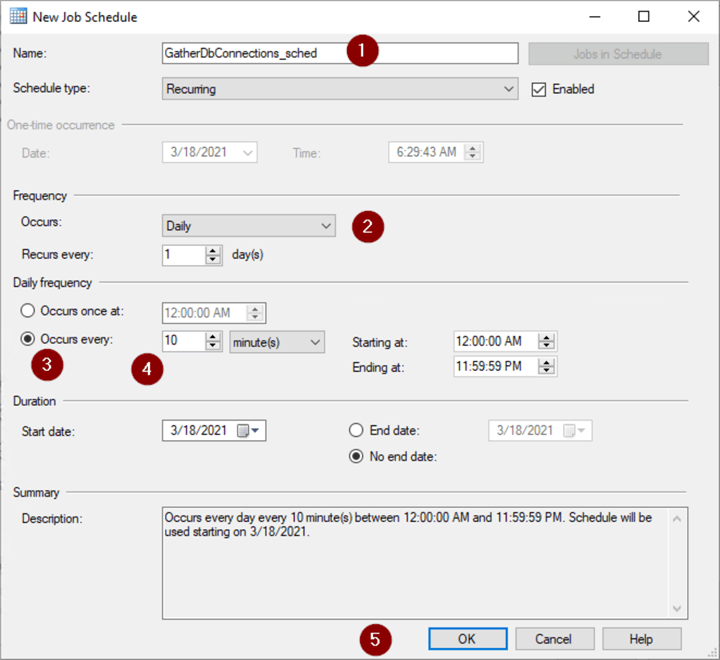This screenshot has width=720, height=660.
Task: Decrease the Ending at time spinner
Action: coord(548,371)
